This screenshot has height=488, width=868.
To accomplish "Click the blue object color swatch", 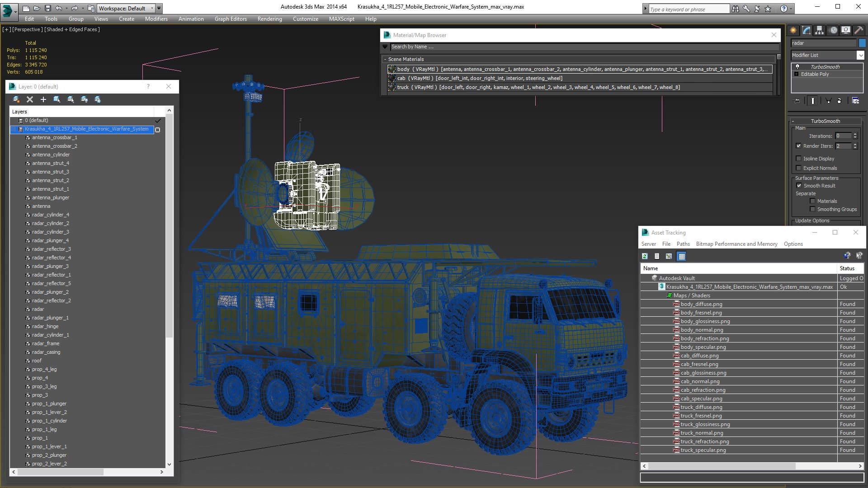I will 862,43.
